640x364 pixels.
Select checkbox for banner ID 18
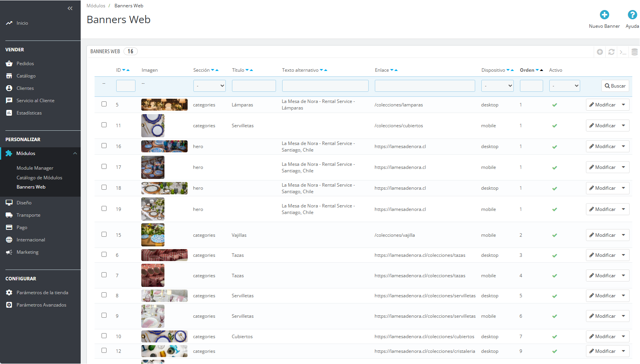[x=104, y=187]
